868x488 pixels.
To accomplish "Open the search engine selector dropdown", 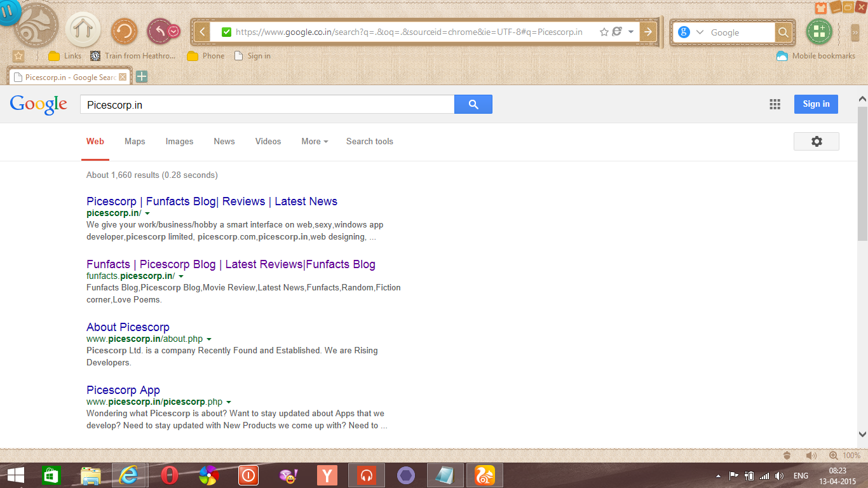I will point(700,32).
